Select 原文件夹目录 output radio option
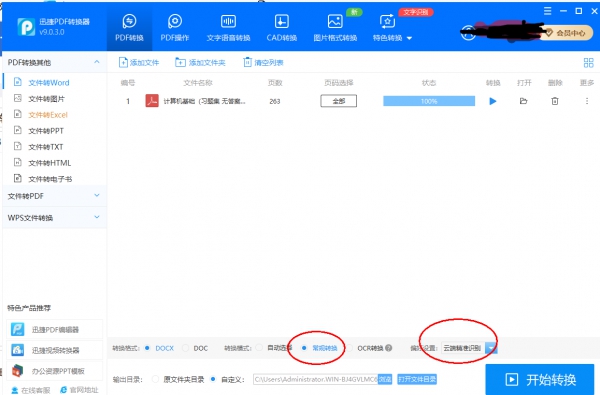The image size is (600, 395). click(155, 379)
